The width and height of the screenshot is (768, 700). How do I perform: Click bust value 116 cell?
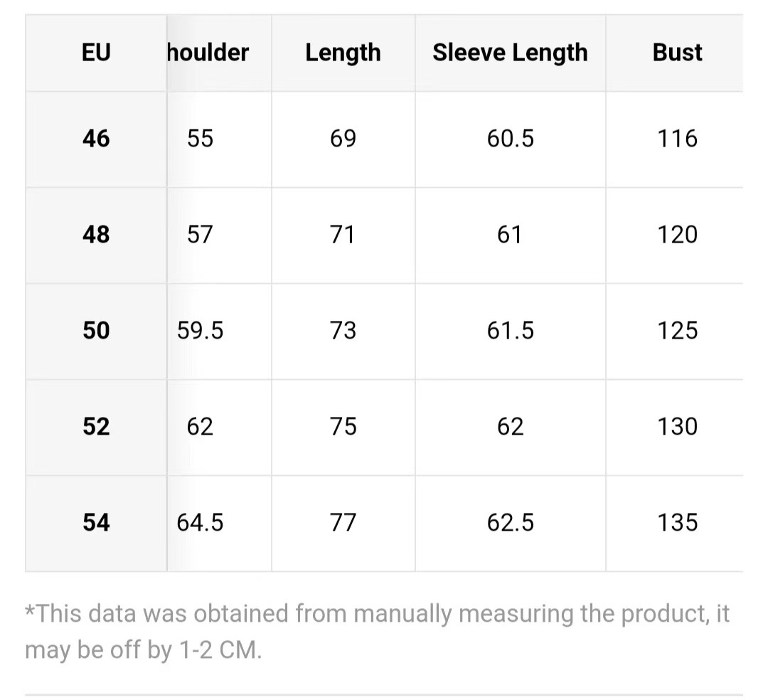tap(677, 139)
